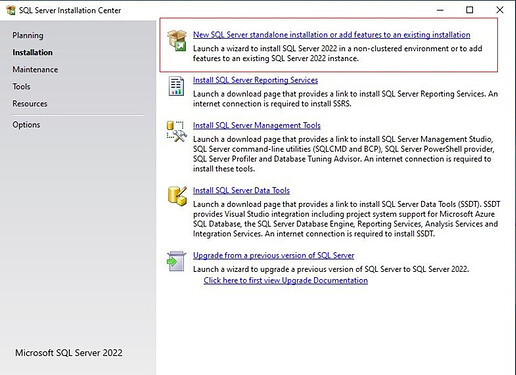Switch to the Planning section
516x375 pixels.
pyautogui.click(x=28, y=35)
